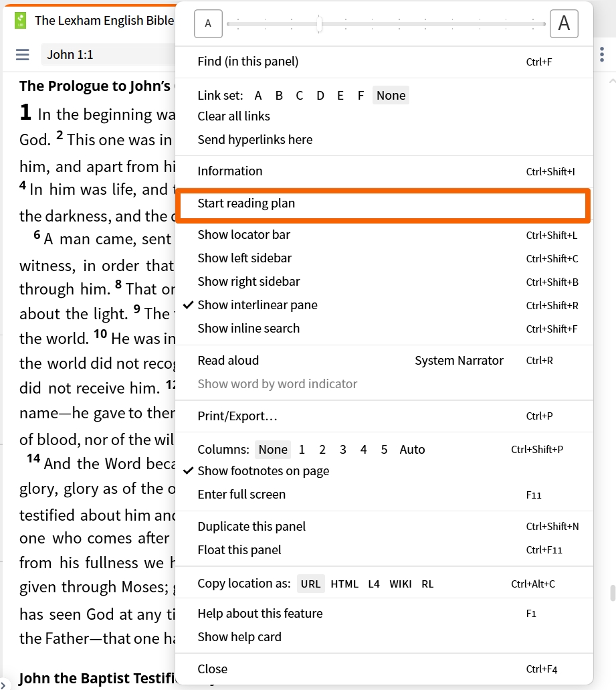Click the large A increase font button

[x=564, y=23]
